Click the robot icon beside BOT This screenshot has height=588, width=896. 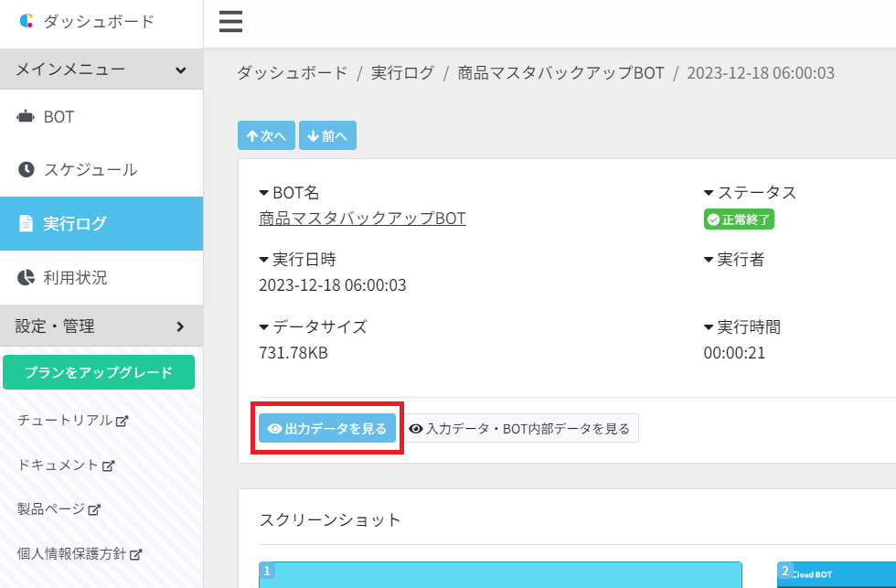click(26, 116)
